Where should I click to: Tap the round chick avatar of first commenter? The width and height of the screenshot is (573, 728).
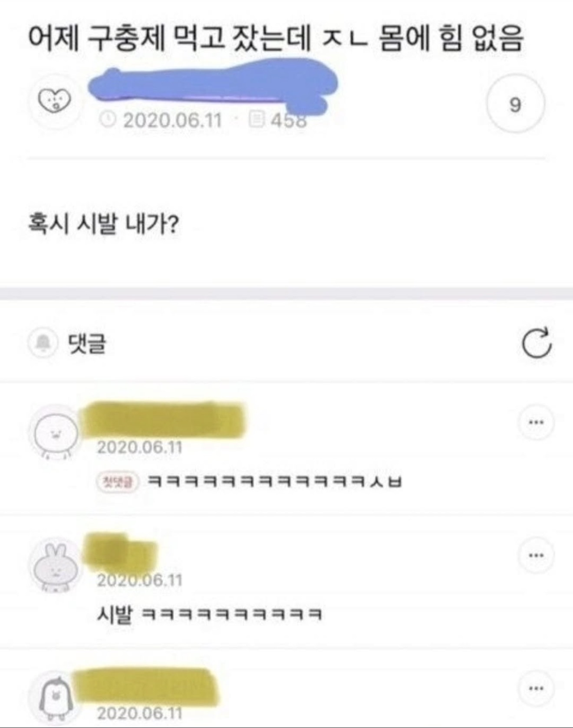pos(56,433)
